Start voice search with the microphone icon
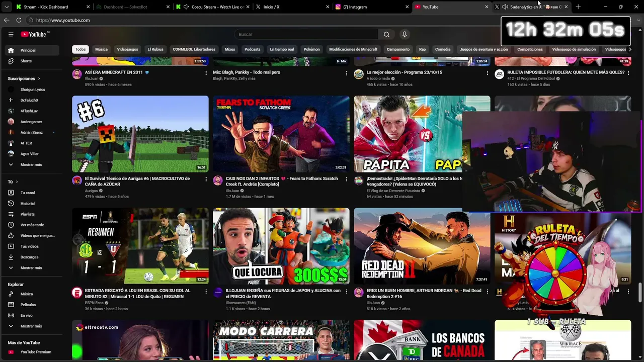644x362 pixels. point(404,34)
